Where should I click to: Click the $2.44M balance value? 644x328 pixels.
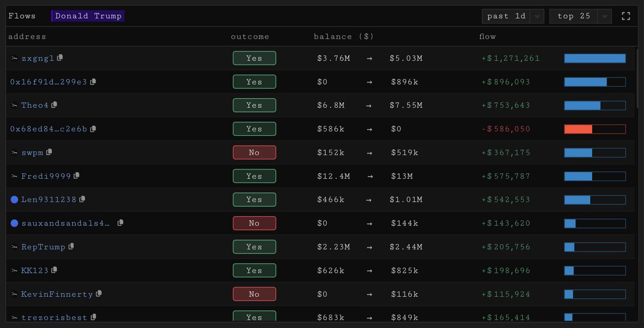406,247
